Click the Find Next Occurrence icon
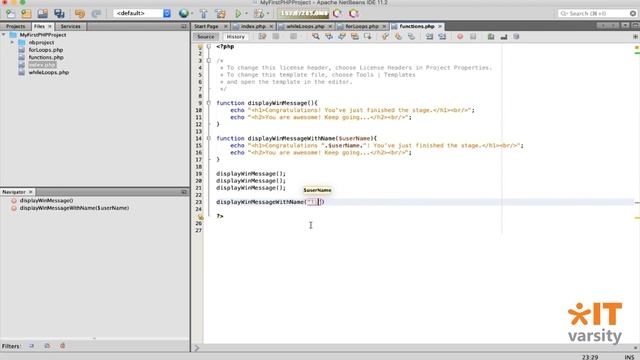The image size is (640, 360). pos(342,37)
